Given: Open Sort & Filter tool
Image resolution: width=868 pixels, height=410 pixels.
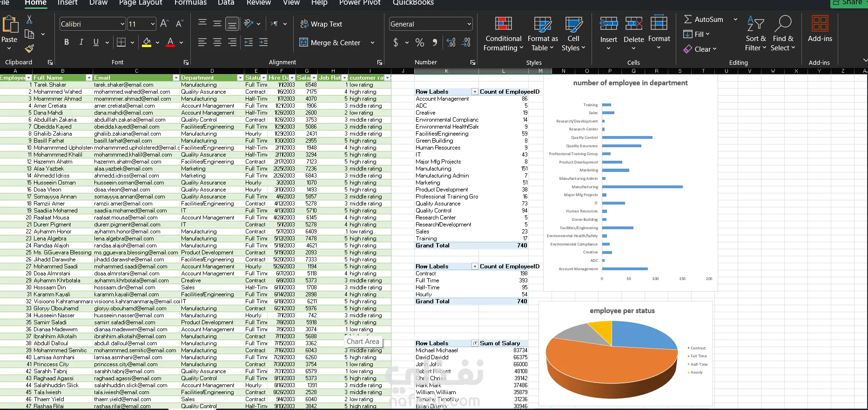Looking at the screenshot, I should point(755,24).
